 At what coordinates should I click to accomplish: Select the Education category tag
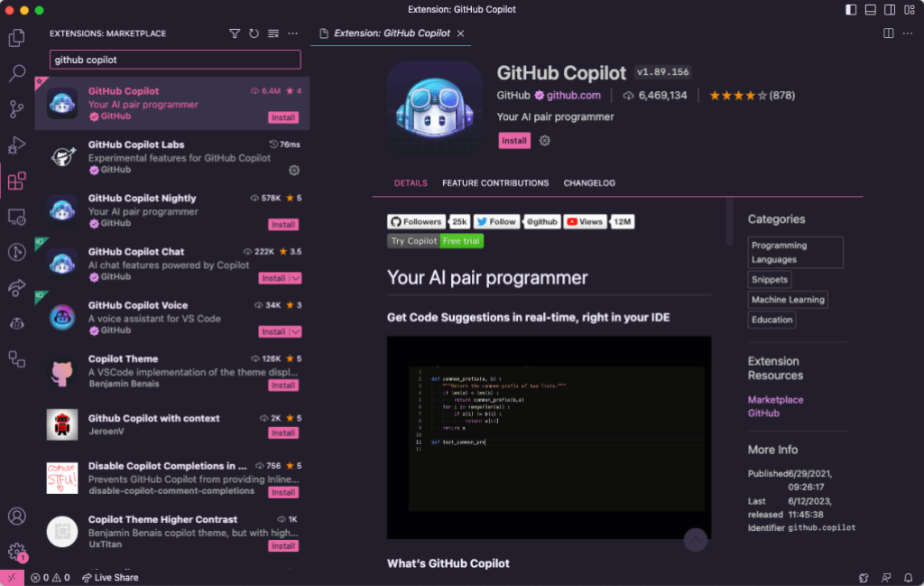(x=772, y=320)
